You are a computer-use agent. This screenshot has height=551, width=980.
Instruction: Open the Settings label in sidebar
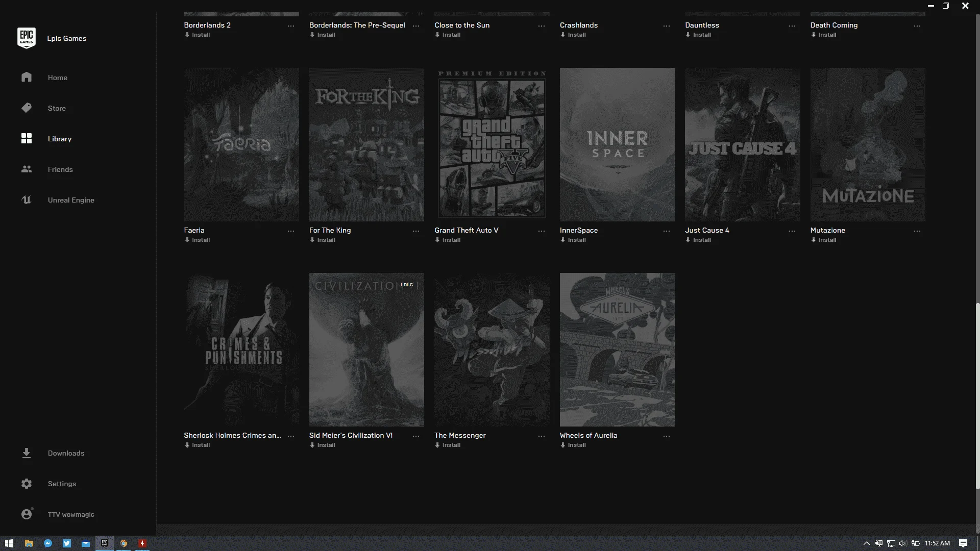pyautogui.click(x=62, y=484)
